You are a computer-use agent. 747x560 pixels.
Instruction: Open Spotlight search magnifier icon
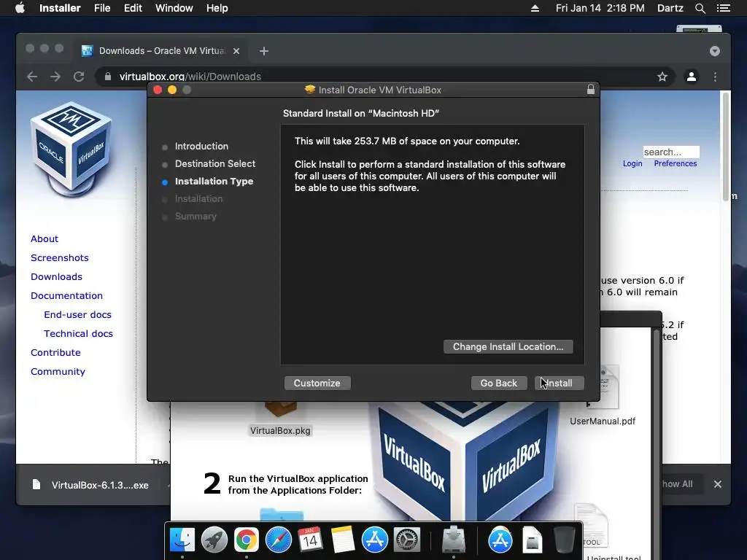700,8
